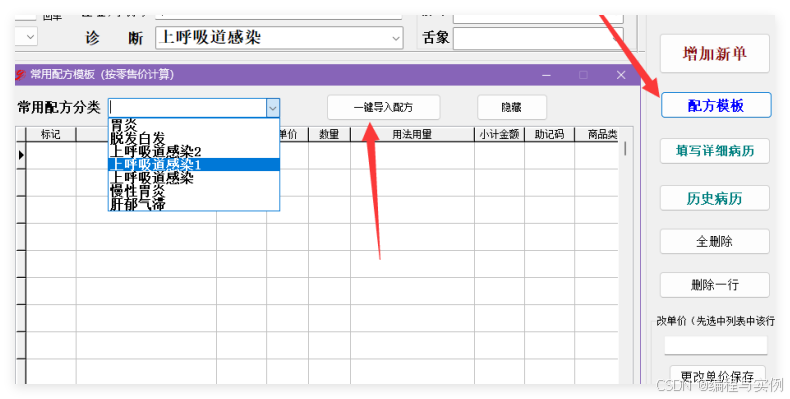Click the 全删除 button
The image size is (790, 399).
[x=715, y=241]
